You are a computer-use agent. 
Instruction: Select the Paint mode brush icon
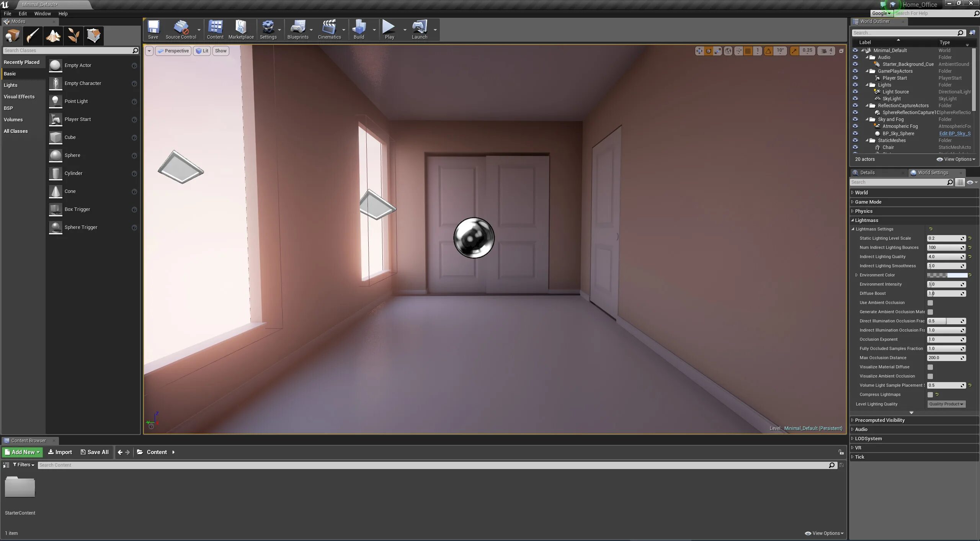tap(33, 36)
